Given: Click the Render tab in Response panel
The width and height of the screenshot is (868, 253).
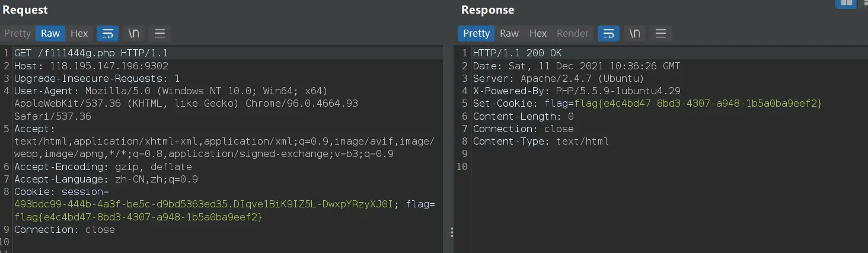Looking at the screenshot, I should pyautogui.click(x=573, y=33).
